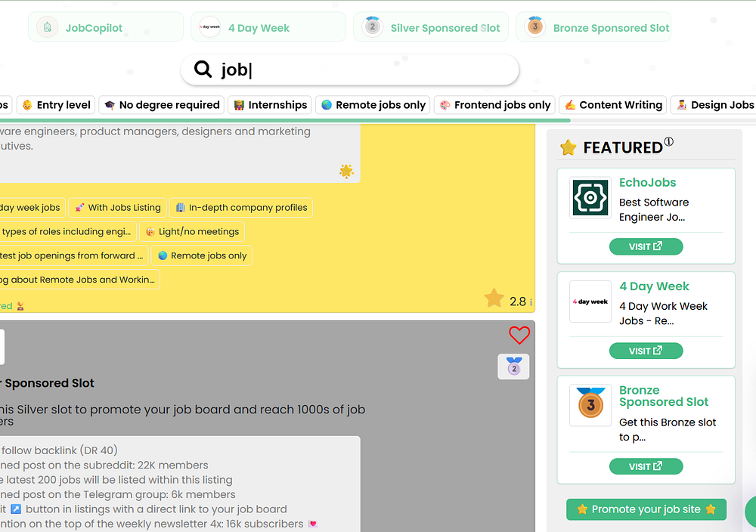Click the 'Remote jobs only' tag in yellow card
The height and width of the screenshot is (532, 756).
tap(202, 256)
